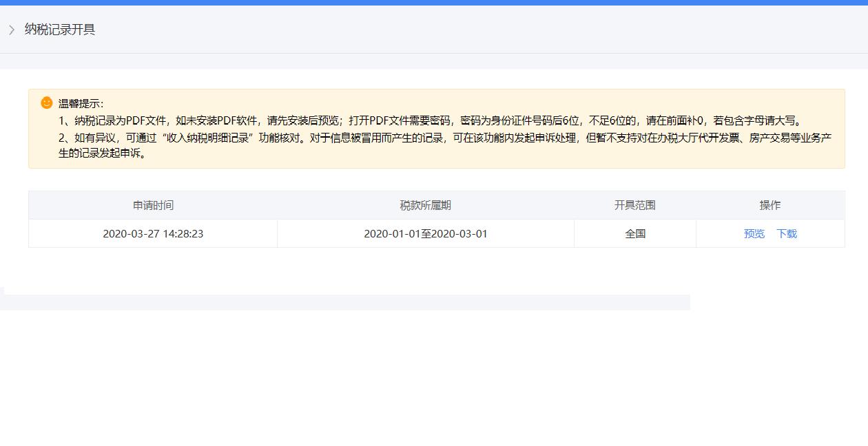Select the 申请时间 column header
The height and width of the screenshot is (446, 868).
[152, 204]
